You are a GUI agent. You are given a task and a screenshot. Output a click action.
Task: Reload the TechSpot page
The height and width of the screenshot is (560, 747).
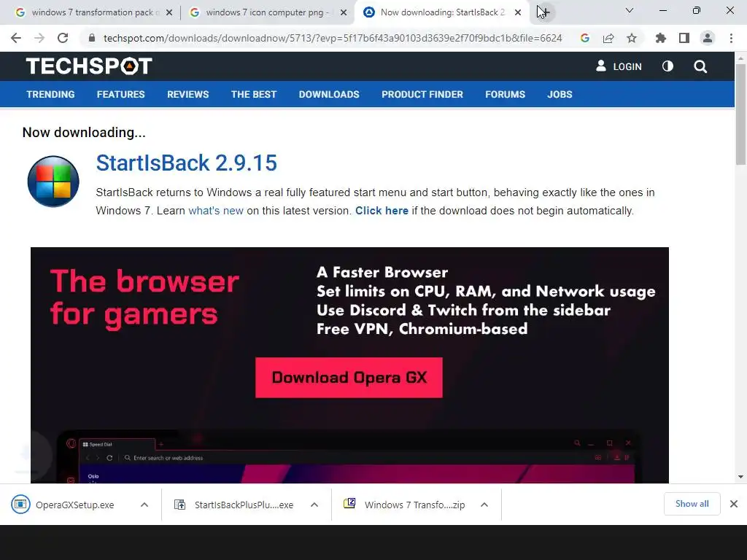63,38
